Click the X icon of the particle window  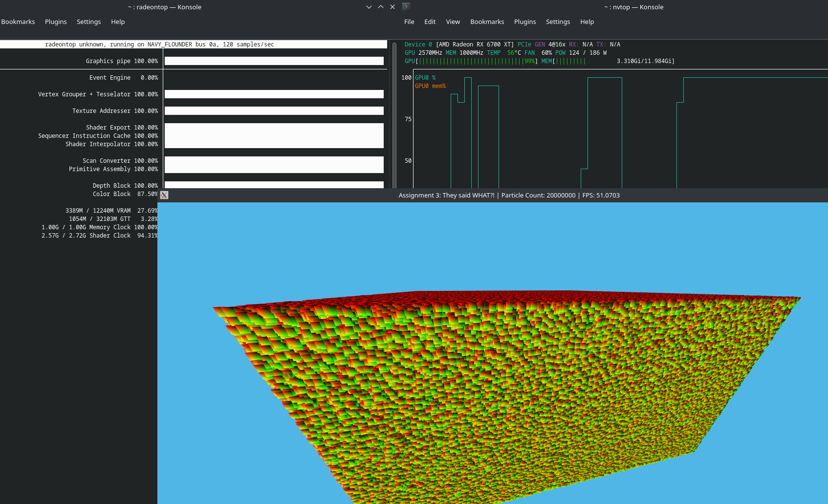[164, 195]
